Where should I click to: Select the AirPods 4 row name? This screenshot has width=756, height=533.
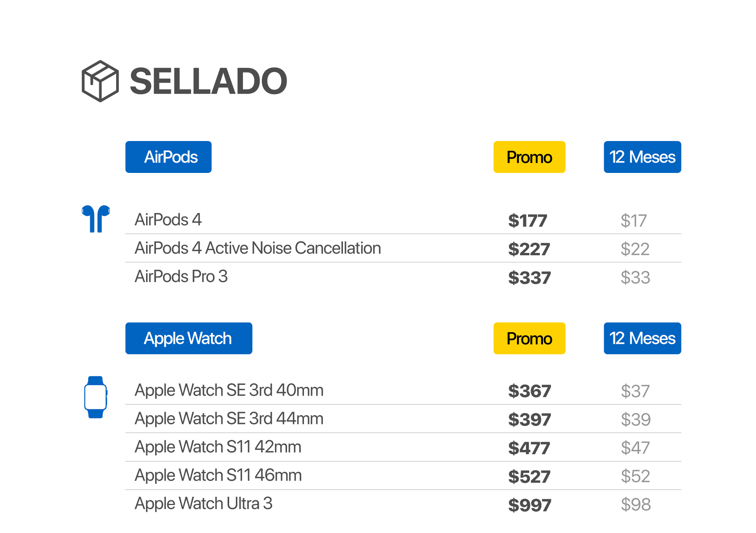168,220
